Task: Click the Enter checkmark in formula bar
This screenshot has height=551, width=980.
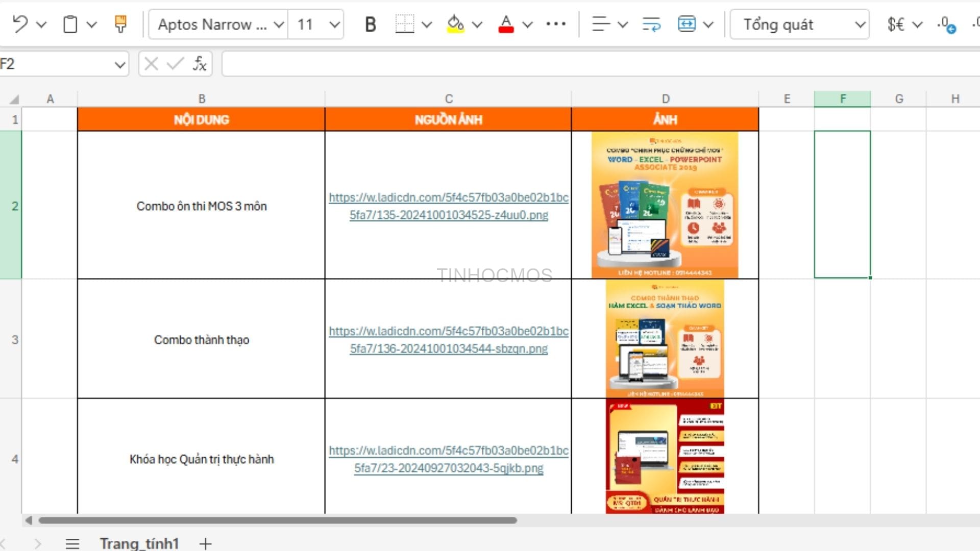Action: click(x=175, y=64)
